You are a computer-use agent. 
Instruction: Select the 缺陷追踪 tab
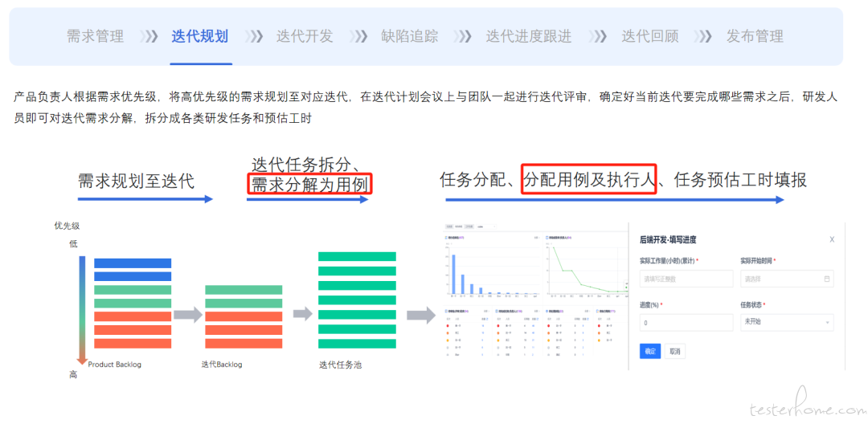coord(409,36)
